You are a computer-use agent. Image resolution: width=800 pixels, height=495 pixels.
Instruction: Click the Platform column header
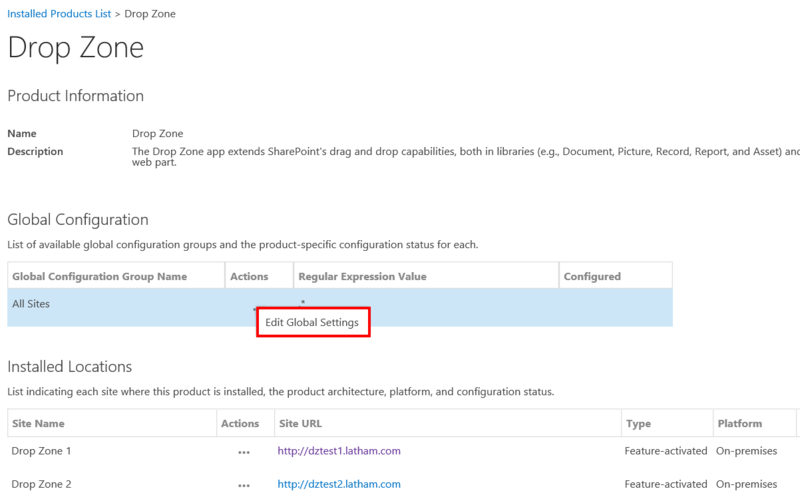739,424
